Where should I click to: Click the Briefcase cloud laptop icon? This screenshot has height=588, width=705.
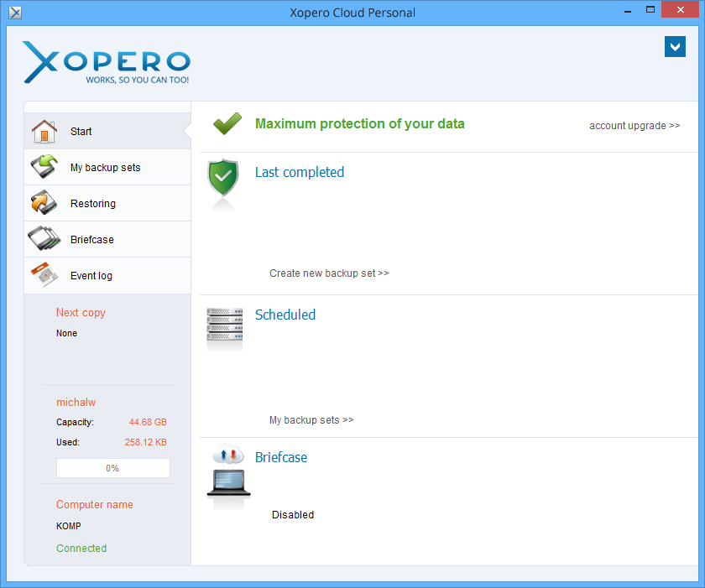click(x=229, y=471)
